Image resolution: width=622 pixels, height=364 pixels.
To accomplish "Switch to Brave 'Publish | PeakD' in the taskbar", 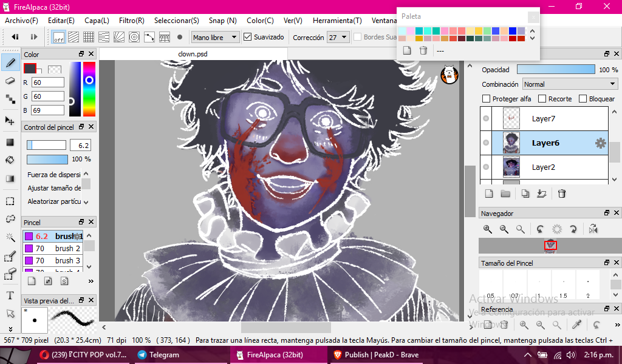I will click(375, 355).
